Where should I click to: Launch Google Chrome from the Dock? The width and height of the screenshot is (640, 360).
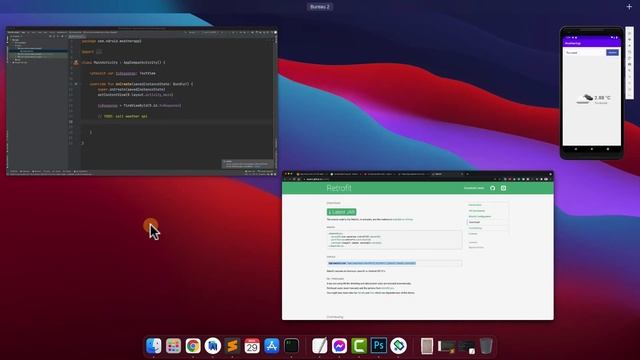(x=193, y=346)
